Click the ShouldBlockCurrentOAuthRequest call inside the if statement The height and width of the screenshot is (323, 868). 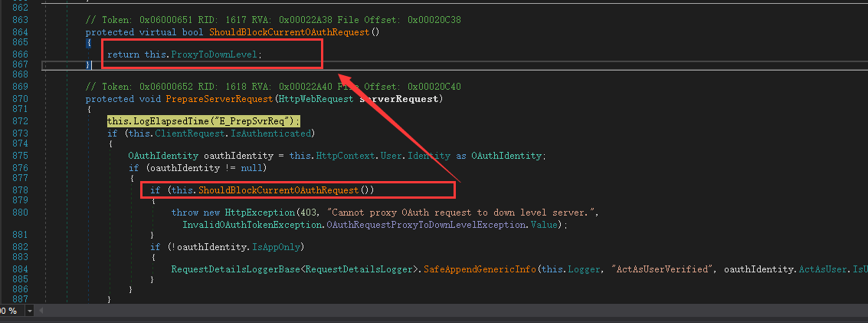[x=279, y=190]
